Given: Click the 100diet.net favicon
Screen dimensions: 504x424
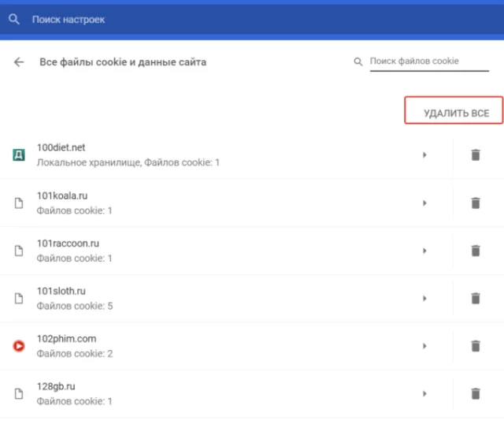Looking at the screenshot, I should click(x=19, y=154).
